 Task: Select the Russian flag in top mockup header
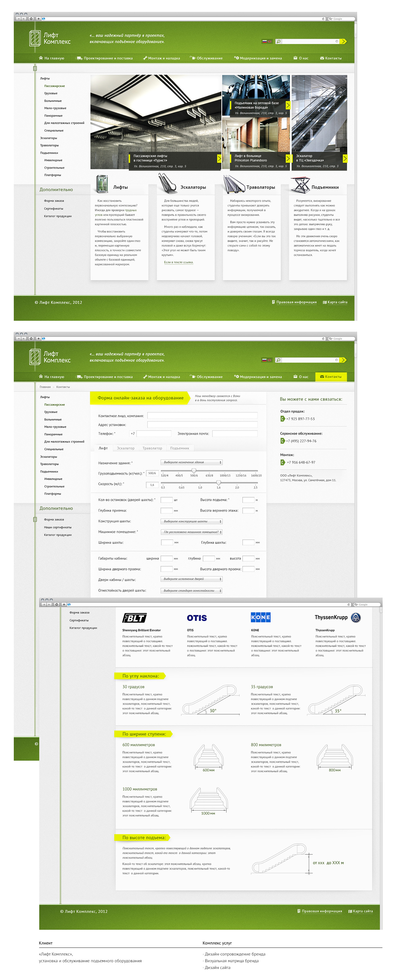point(264,41)
